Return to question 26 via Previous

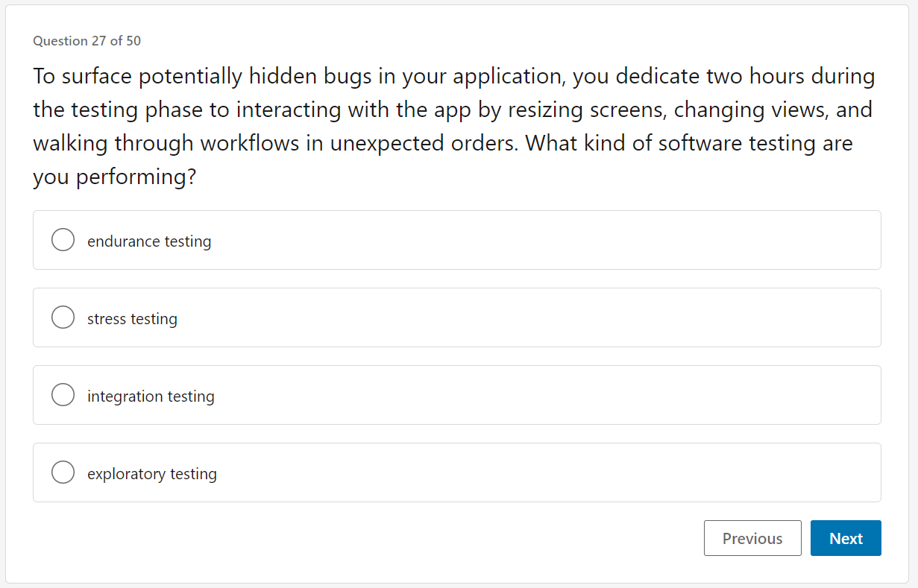coord(752,538)
